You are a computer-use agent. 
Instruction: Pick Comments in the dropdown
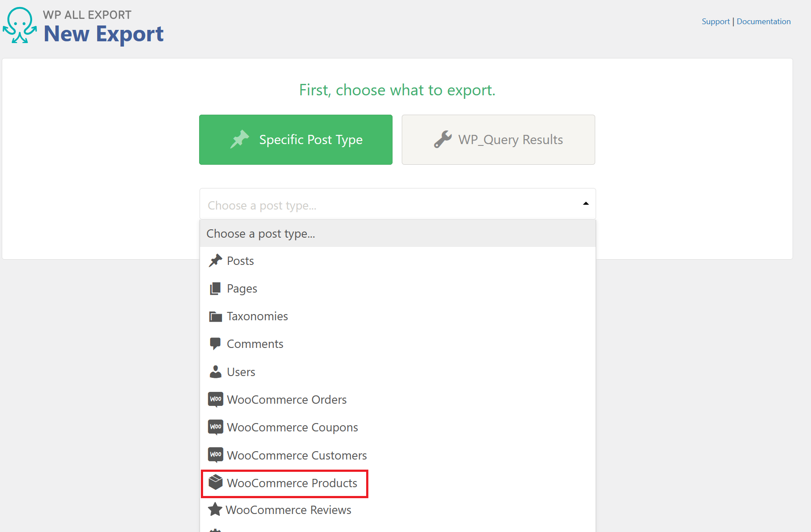[x=398, y=344]
